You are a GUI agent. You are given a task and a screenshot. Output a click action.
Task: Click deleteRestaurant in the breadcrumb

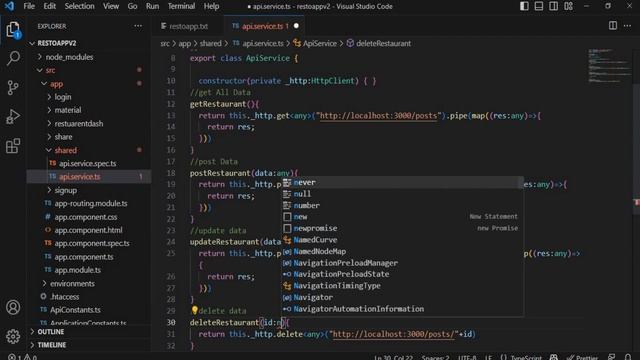point(383,43)
